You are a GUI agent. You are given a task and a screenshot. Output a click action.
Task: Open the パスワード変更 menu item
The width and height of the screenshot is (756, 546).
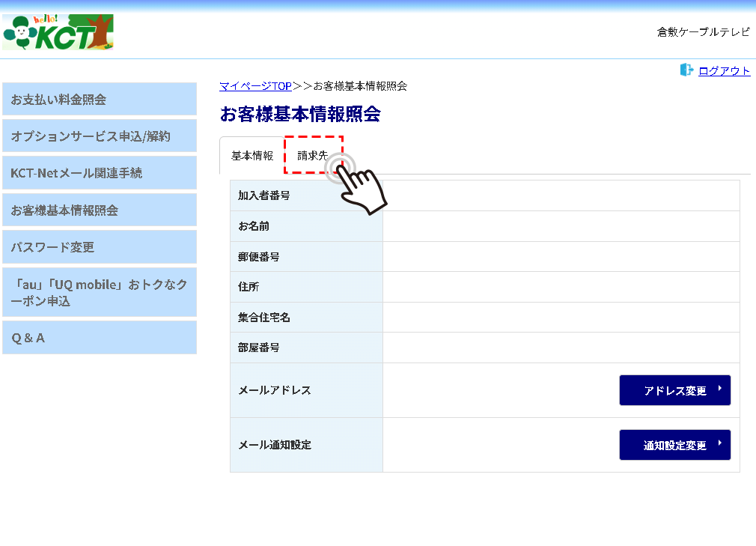(x=100, y=247)
